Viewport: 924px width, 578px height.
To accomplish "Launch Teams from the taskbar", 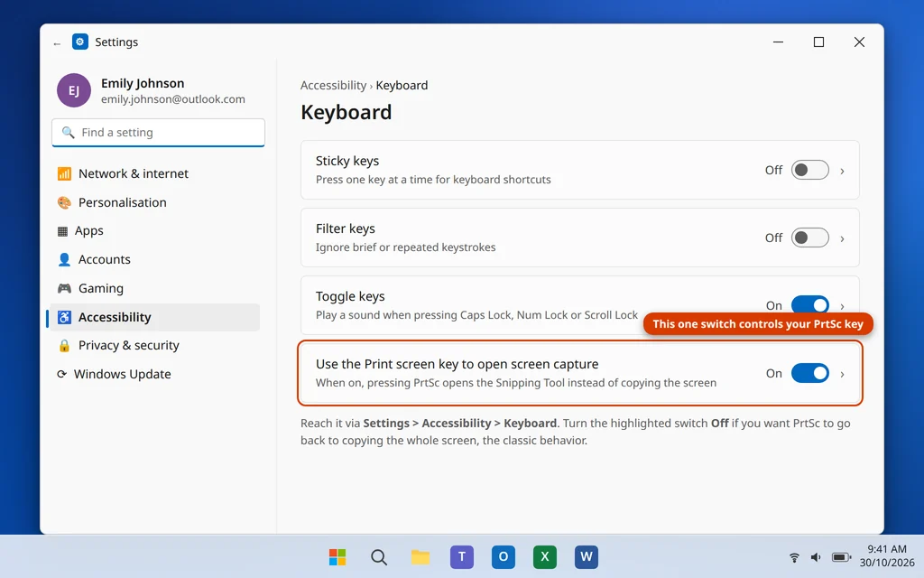I will 462,556.
